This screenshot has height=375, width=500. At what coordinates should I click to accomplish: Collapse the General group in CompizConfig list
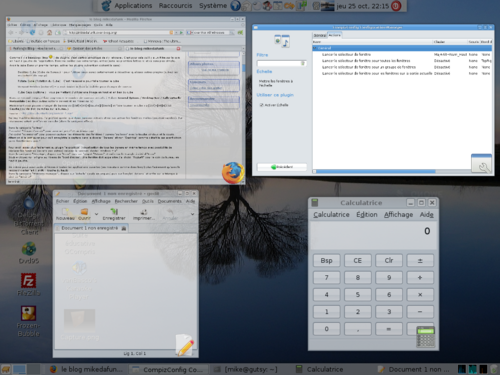coord(315,48)
